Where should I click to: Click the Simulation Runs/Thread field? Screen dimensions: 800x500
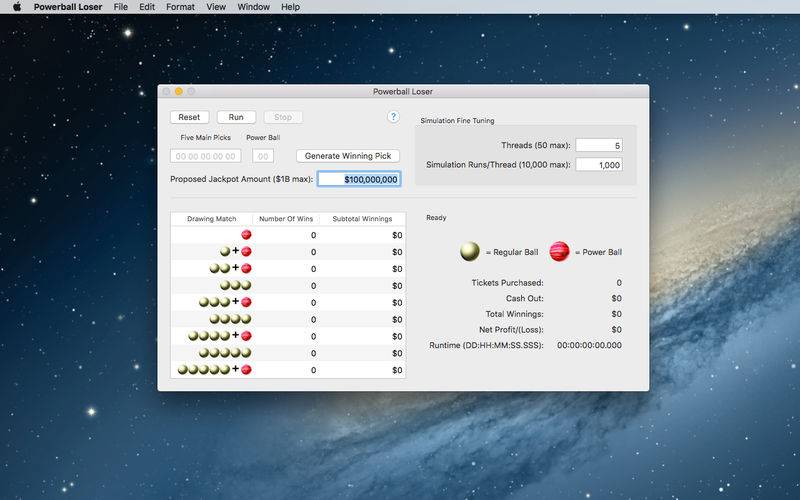[599, 164]
